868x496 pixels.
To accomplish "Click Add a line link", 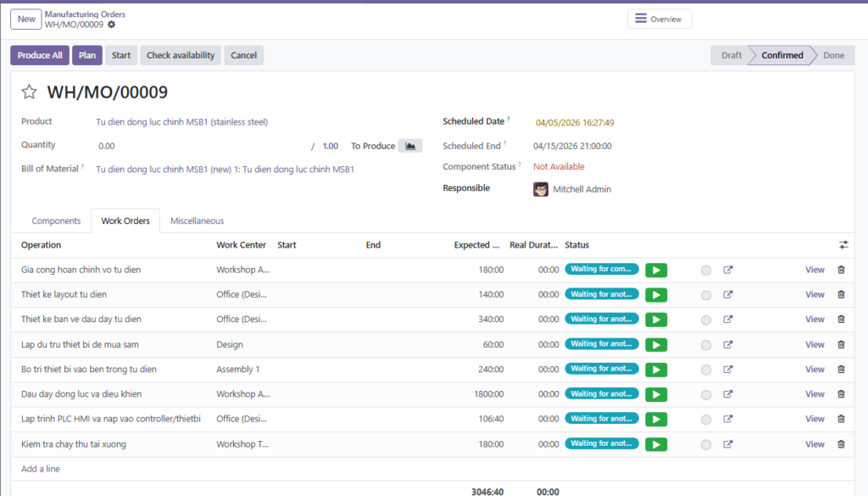I will tap(41, 469).
